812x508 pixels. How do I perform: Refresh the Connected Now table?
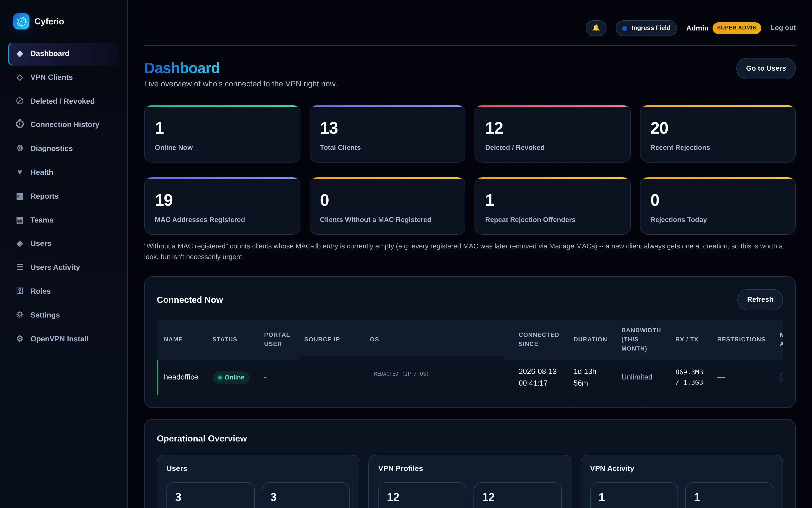tap(760, 300)
